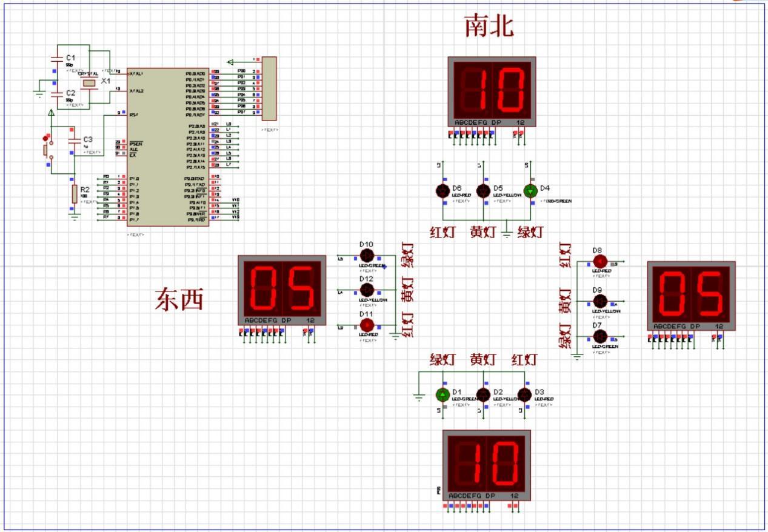Click the XTAL1 pin label
The height and width of the screenshot is (532, 768).
click(136, 73)
